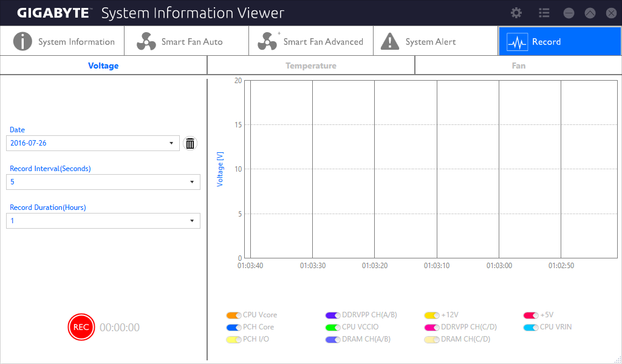Toggle the CPU VRIN voltage line

coord(531,328)
